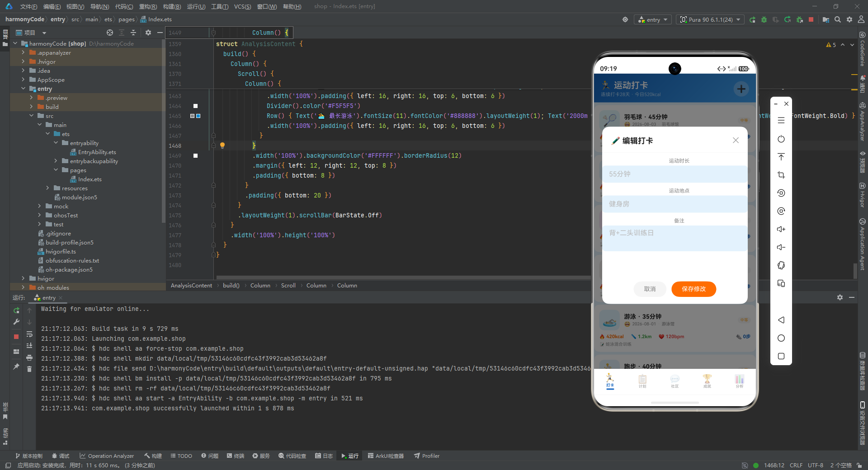Switch to the 分析 tab in emulator

(x=740, y=381)
